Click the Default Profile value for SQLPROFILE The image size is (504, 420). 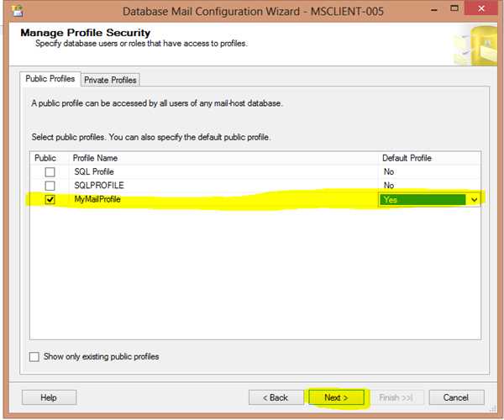pos(428,186)
